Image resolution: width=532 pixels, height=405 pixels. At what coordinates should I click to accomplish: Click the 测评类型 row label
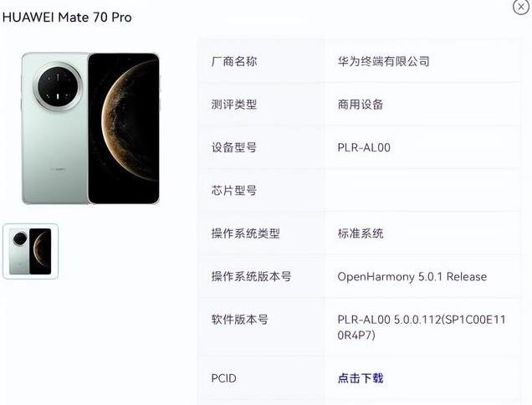234,105
